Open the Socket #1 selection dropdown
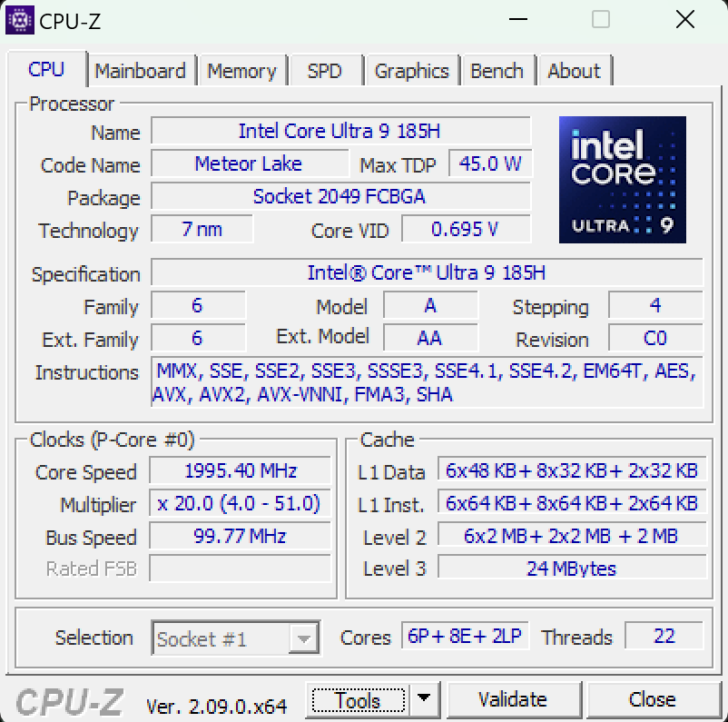The image size is (728, 722). coord(306,638)
